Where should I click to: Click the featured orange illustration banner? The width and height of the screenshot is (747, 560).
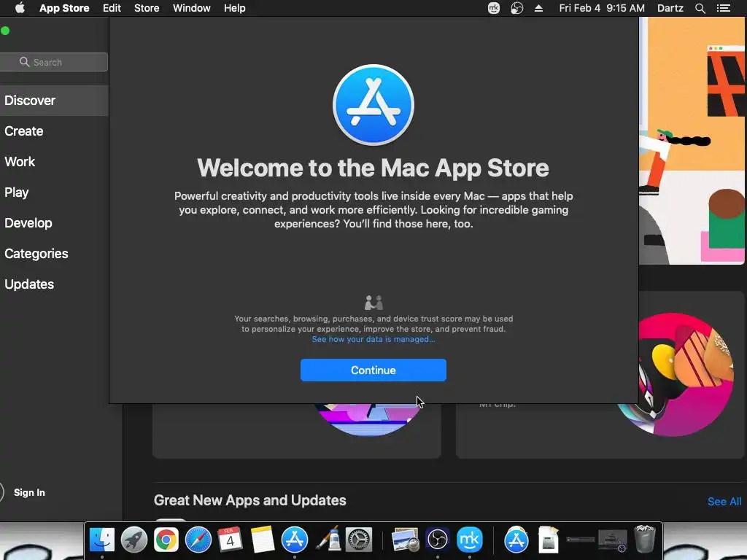coord(692,141)
